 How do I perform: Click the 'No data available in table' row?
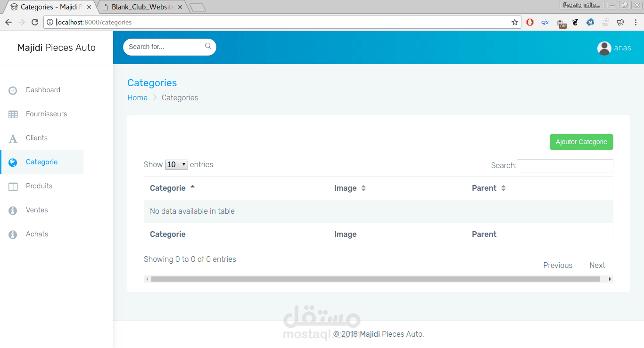pos(379,211)
